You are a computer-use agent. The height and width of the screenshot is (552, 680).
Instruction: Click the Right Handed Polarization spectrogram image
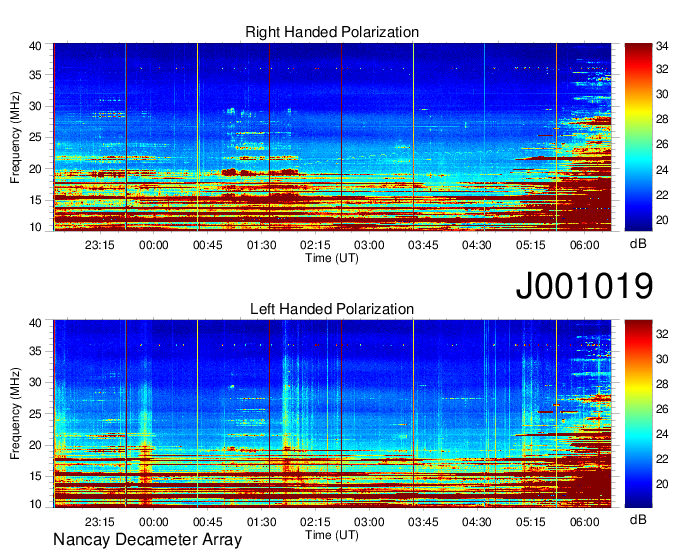332,137
